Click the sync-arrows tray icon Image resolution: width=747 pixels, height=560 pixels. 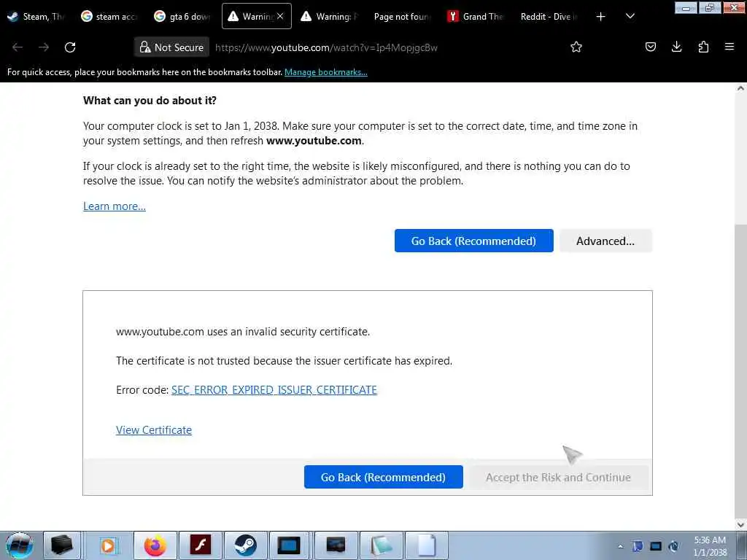[x=673, y=546]
